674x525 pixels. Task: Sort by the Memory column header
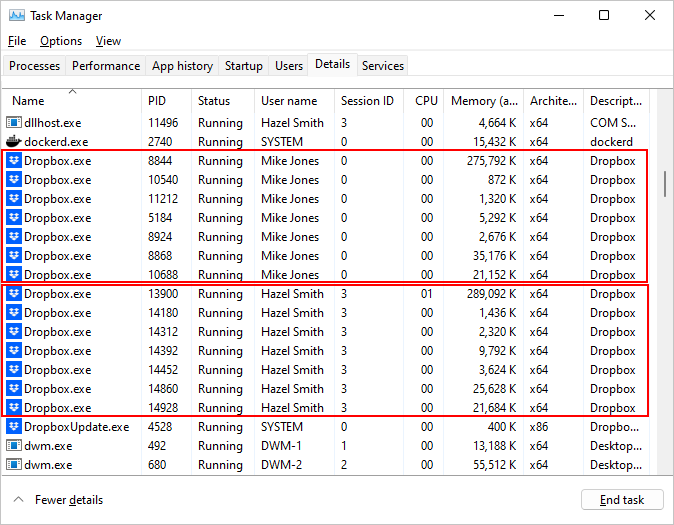[x=484, y=101]
